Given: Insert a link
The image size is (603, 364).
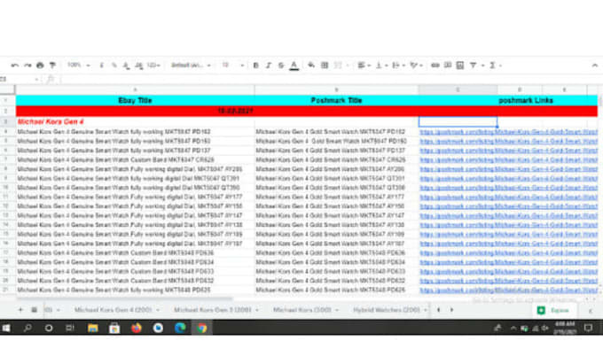Looking at the screenshot, I should pyautogui.click(x=435, y=66).
